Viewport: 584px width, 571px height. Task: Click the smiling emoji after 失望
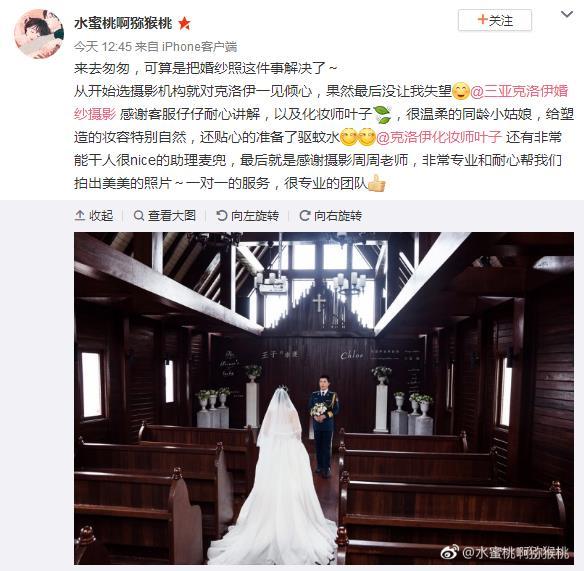point(461,92)
